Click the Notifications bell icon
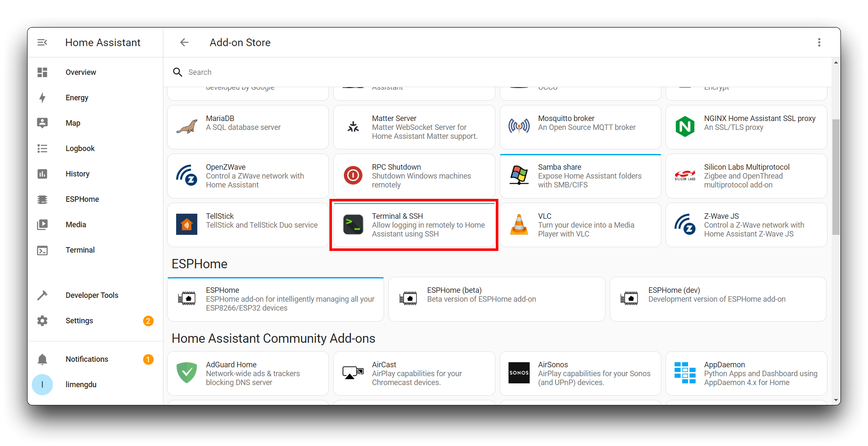The width and height of the screenshot is (868, 446). tap(42, 359)
